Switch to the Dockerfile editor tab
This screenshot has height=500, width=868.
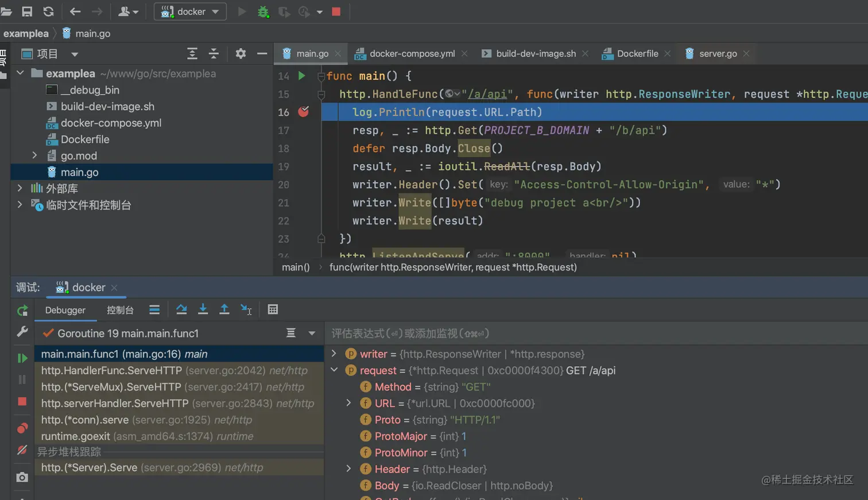(x=637, y=53)
